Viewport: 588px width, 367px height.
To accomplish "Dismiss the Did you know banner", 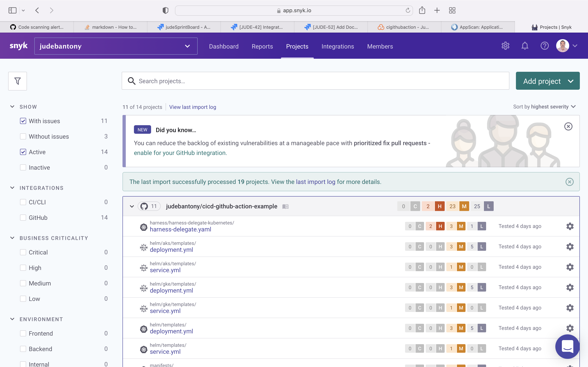I will 568,126.
